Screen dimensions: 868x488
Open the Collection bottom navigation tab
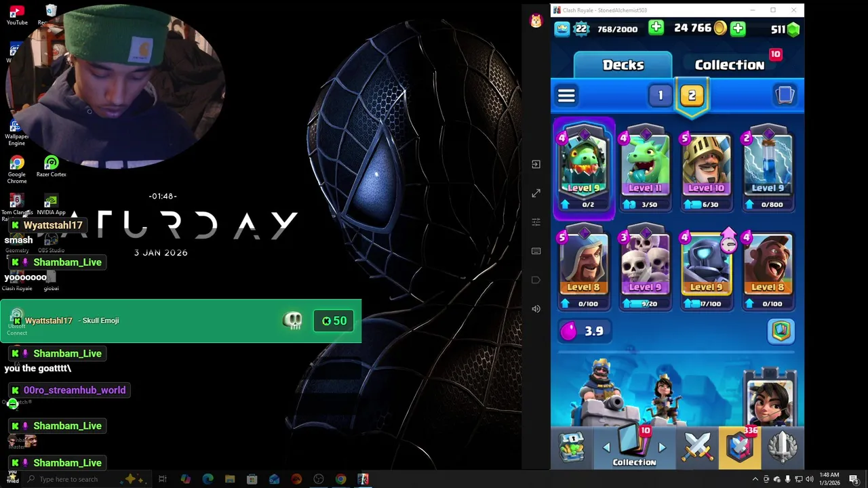[x=634, y=447]
